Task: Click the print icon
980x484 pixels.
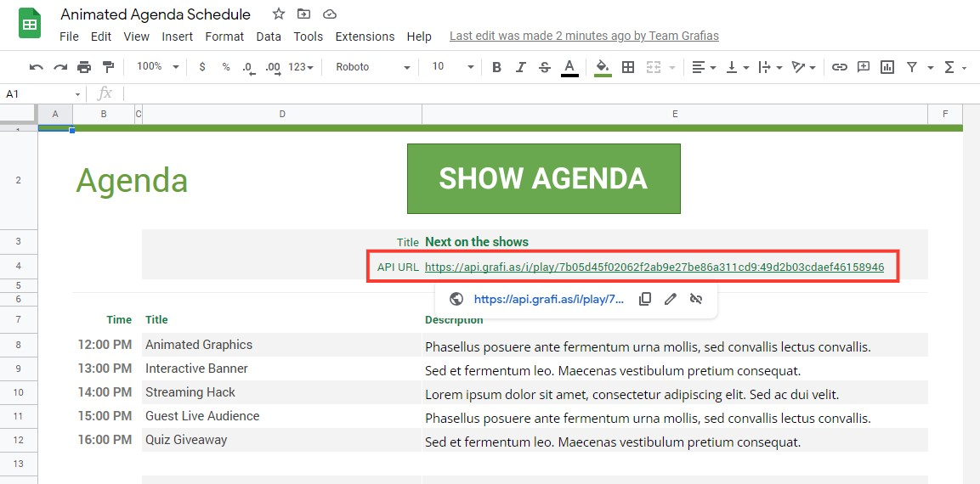Action: click(x=84, y=67)
